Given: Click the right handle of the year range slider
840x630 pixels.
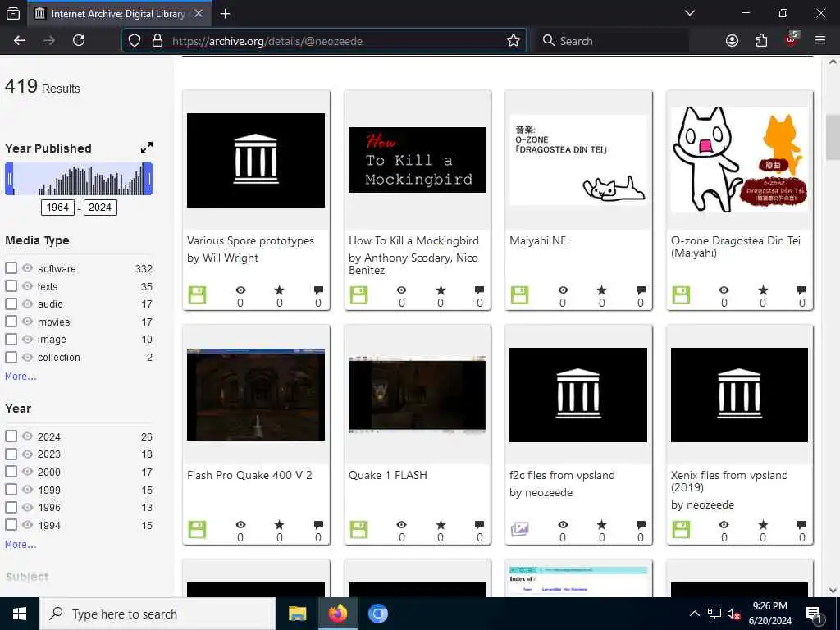Looking at the screenshot, I should tap(148, 179).
